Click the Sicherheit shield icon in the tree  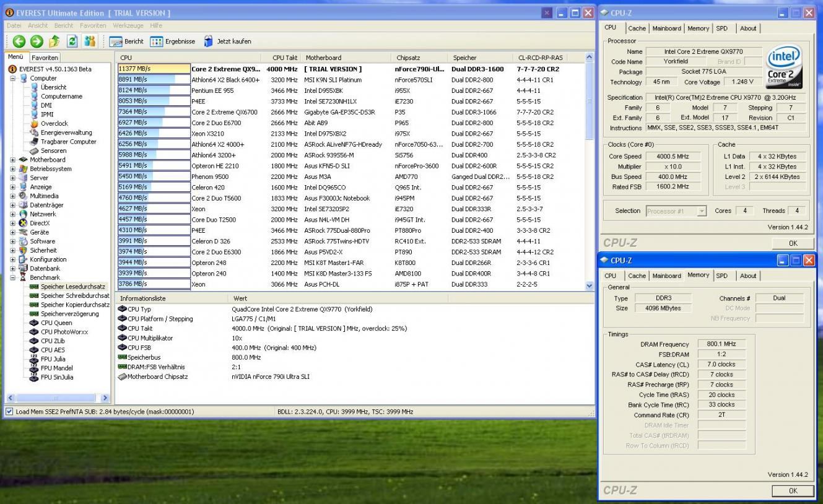24,250
